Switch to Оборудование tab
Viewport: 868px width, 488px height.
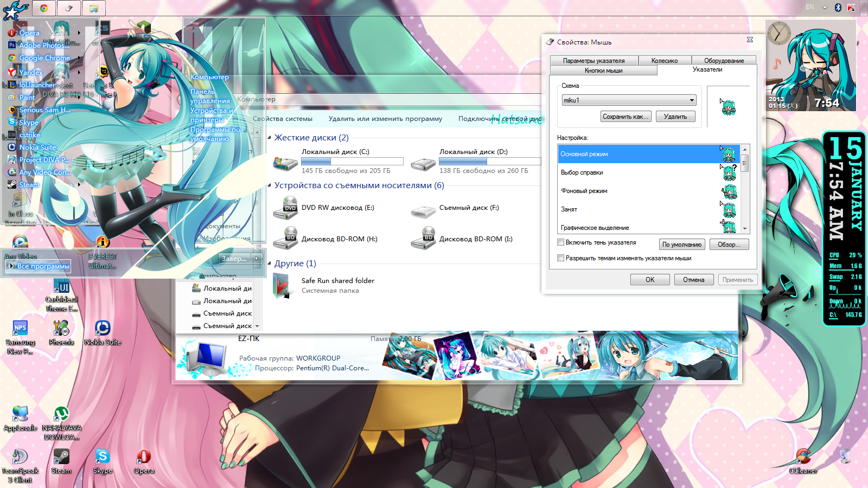pyautogui.click(x=724, y=61)
